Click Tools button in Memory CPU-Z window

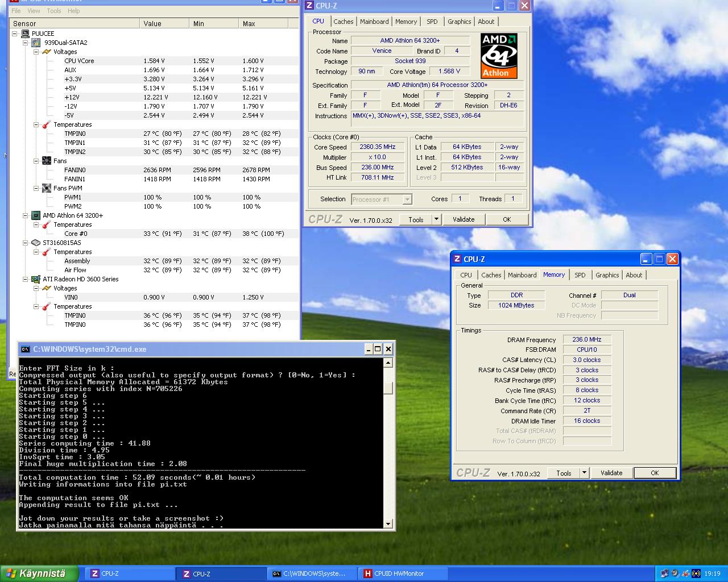(x=564, y=473)
